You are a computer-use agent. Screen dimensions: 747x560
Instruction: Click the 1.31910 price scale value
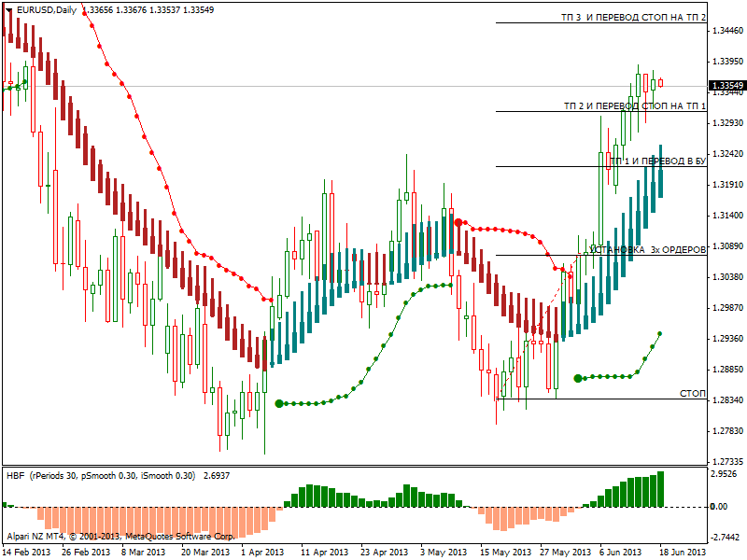click(x=727, y=185)
